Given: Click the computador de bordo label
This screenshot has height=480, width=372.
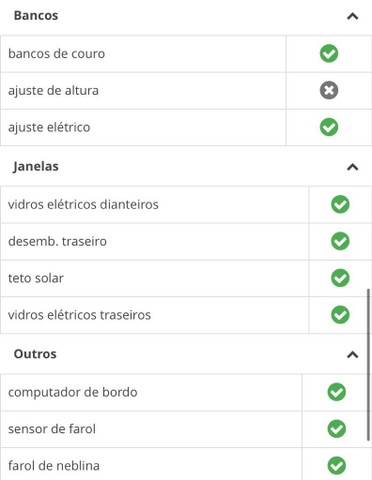Looking at the screenshot, I should click(x=73, y=392).
